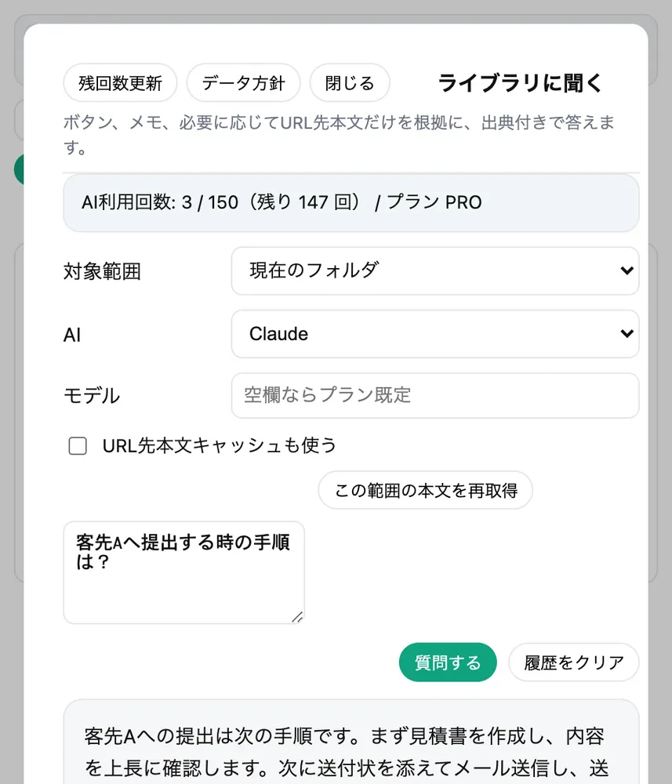Image resolution: width=672 pixels, height=784 pixels.
Task: Click the 履歴をクリア button
Action: point(573,662)
